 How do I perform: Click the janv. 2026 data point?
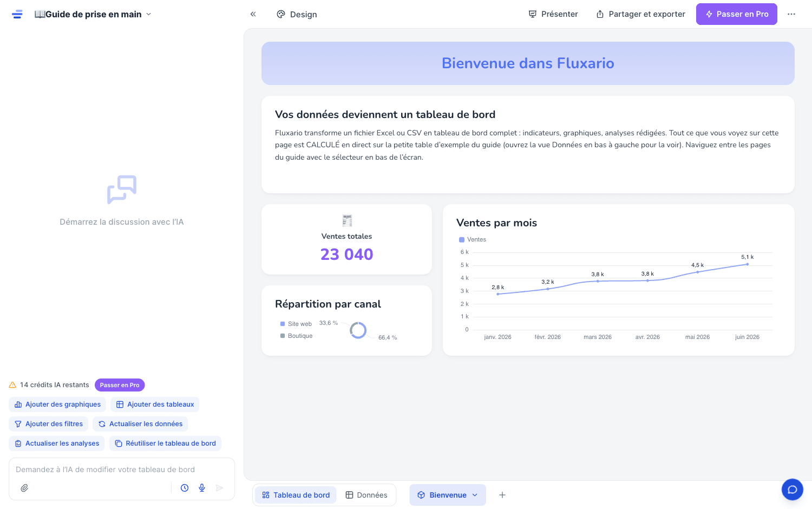click(498, 294)
